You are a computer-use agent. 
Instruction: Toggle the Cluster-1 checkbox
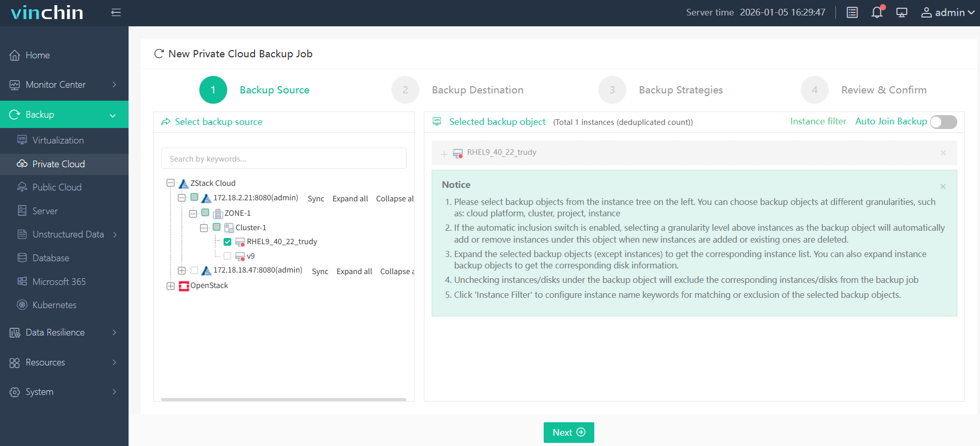point(216,227)
